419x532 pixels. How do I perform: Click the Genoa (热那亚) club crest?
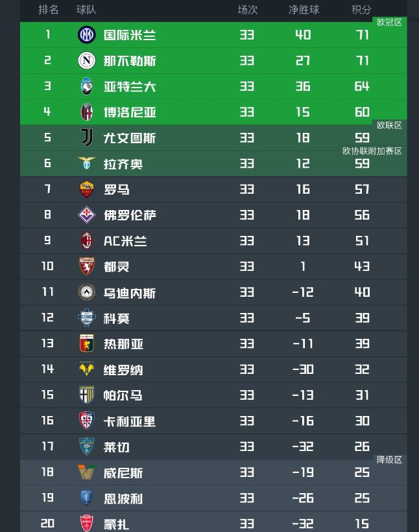86,343
